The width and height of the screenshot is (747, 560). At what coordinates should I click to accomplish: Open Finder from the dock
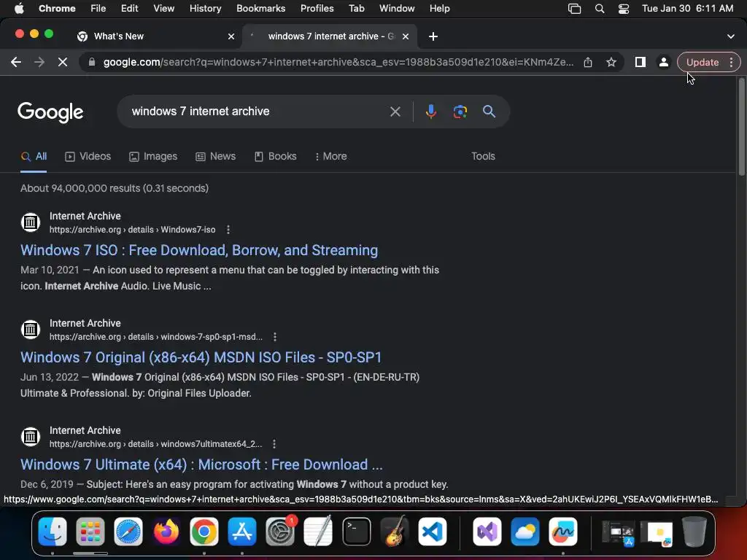[53, 532]
